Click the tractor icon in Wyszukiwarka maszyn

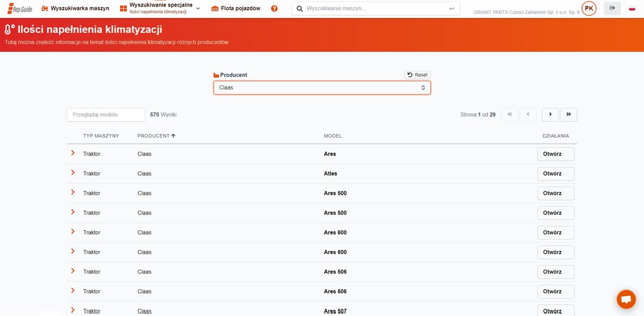click(45, 9)
